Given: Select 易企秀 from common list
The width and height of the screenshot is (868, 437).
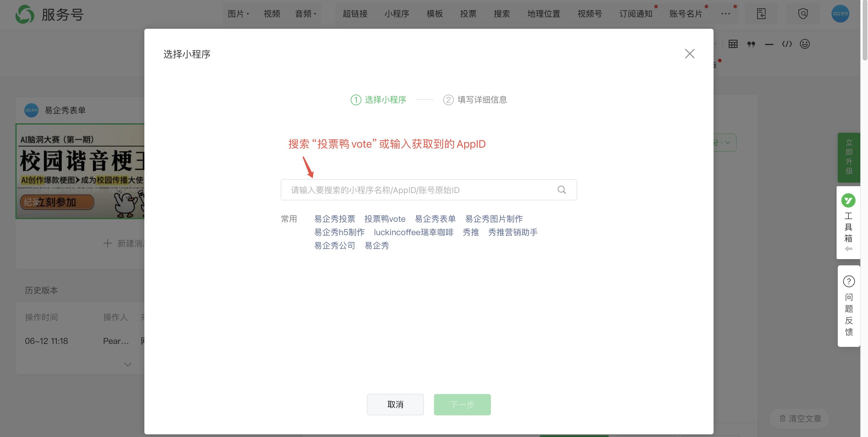Looking at the screenshot, I should pos(377,245).
